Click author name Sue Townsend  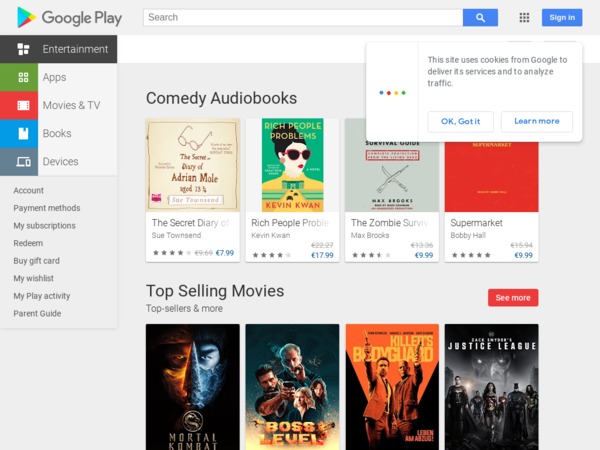[176, 235]
